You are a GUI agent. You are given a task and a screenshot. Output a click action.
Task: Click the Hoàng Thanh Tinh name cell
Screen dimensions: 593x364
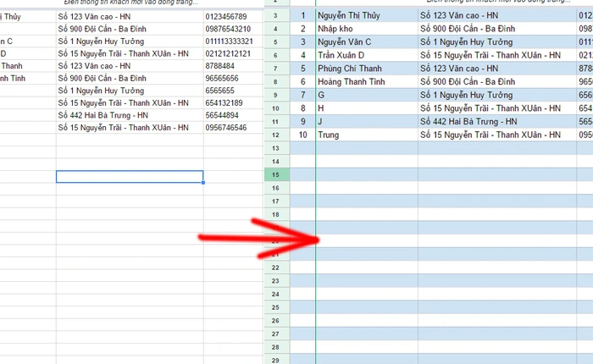[365, 81]
